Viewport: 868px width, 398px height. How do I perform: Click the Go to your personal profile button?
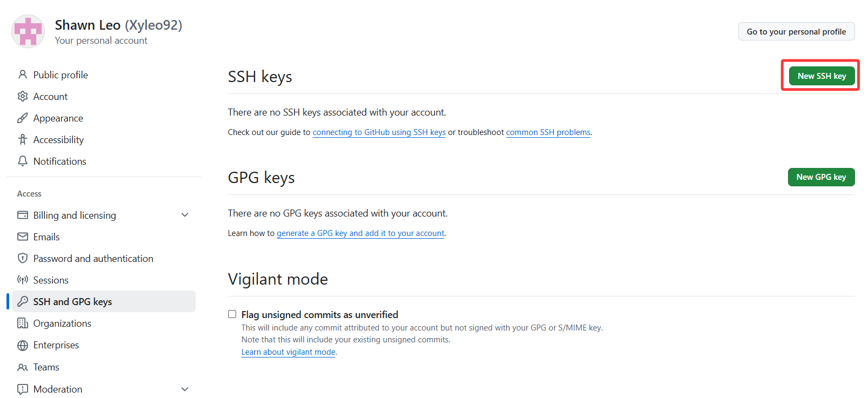(x=796, y=32)
